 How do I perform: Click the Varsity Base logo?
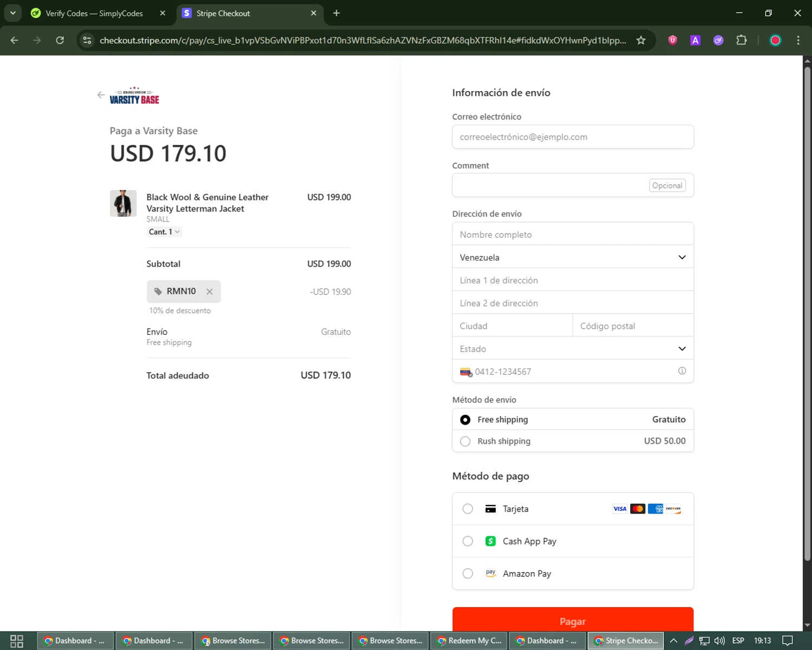pos(134,95)
